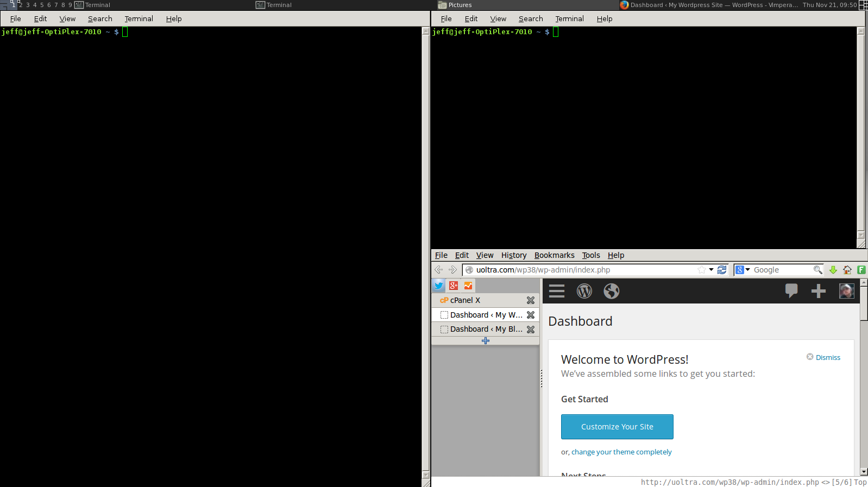
Task: Dismiss the Welcome to WordPress panel
Action: point(823,357)
